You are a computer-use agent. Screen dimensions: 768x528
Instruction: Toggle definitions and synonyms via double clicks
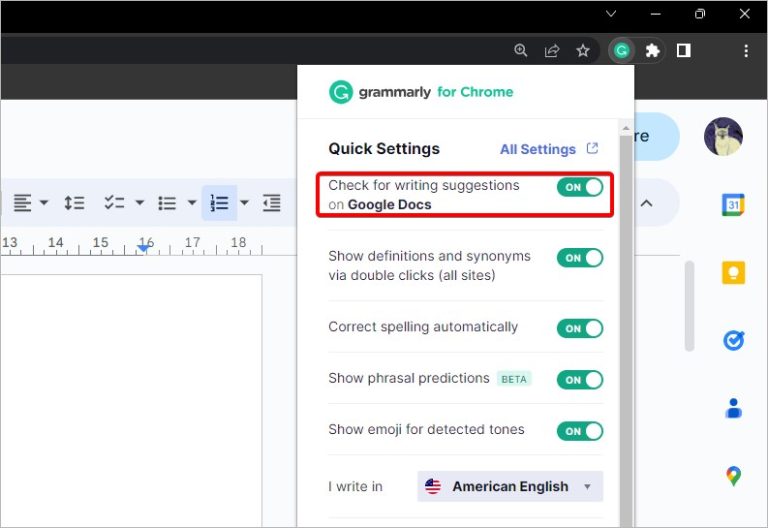(x=580, y=258)
